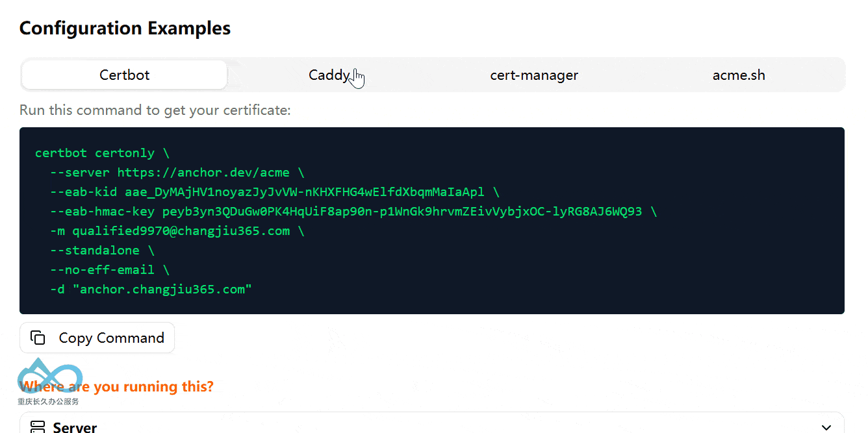Click the server icon next to Server
Screen dimensions: 868x433
tap(38, 427)
